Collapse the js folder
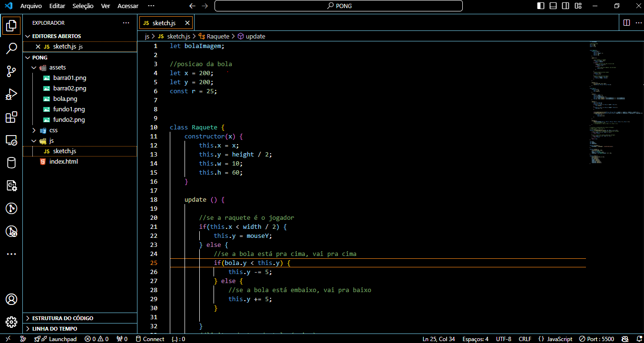Viewport: 644px width, 343px height. (x=80, y=141)
